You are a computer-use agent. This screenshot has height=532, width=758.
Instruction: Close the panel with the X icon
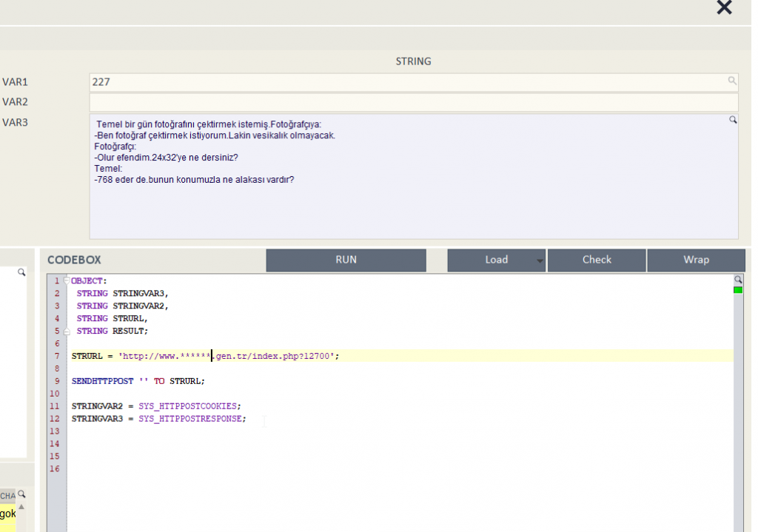pyautogui.click(x=724, y=8)
